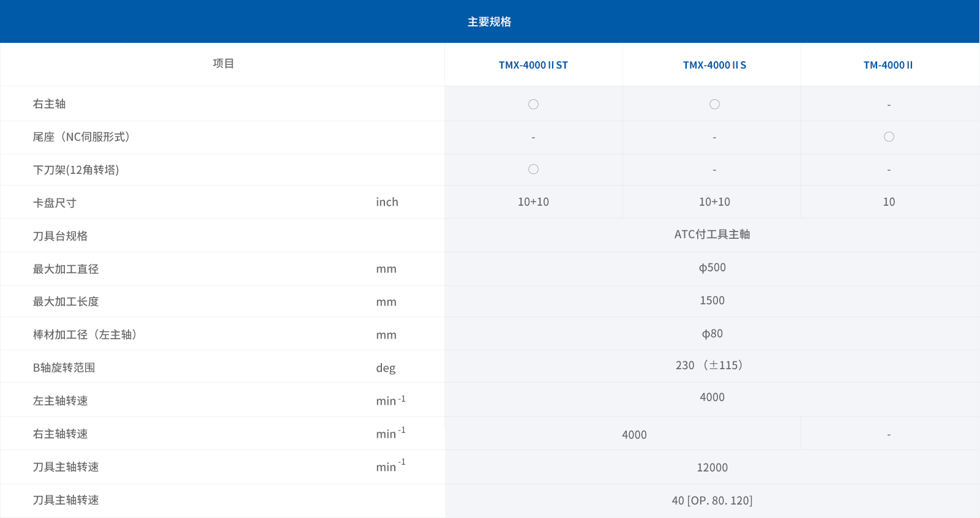The height and width of the screenshot is (518, 980).
Task: Select the 40 [OP. 80. 120] value
Action: 712,501
